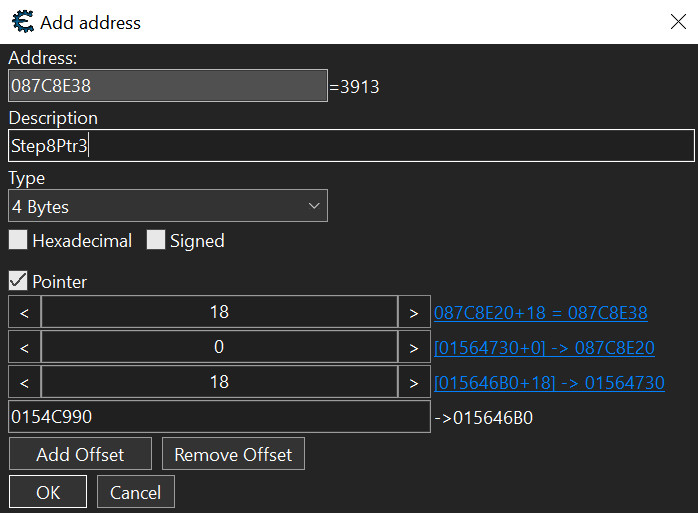Follow the [015646B0+18] -> 01564730 link
This screenshot has width=698, height=513.
coord(549,382)
